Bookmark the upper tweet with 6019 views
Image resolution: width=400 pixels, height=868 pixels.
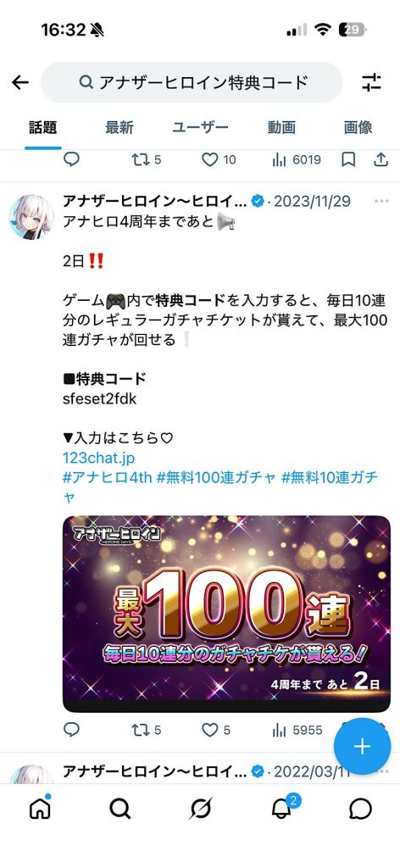coord(348,160)
